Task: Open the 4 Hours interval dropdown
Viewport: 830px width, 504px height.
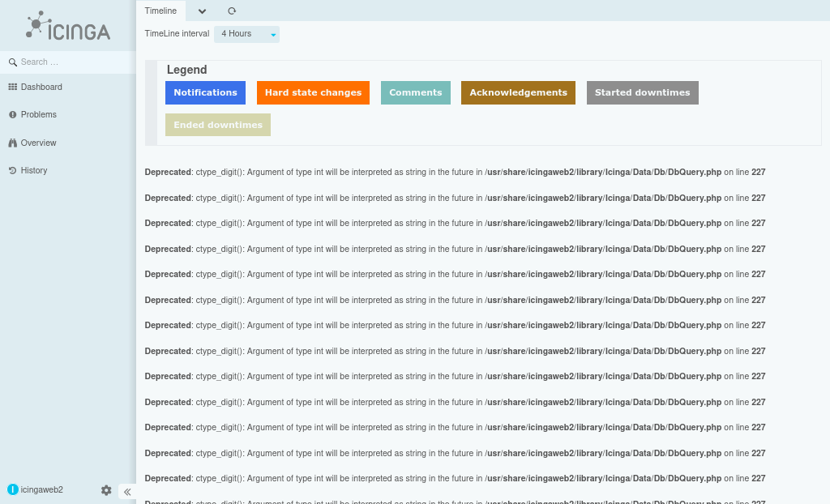Action: pos(246,34)
